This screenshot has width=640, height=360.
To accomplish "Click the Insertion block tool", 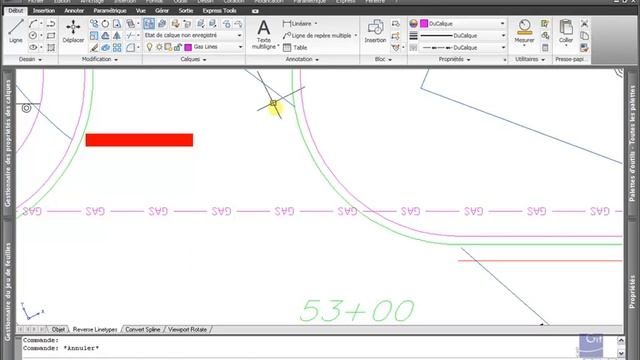I will coord(375,31).
